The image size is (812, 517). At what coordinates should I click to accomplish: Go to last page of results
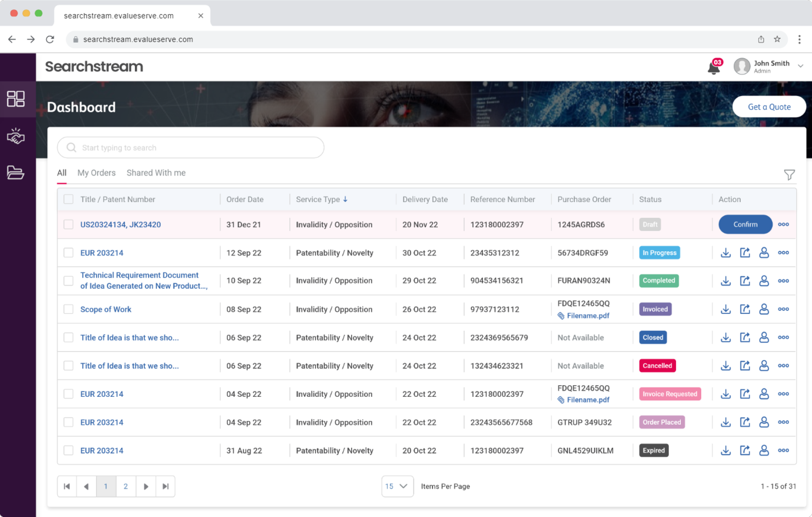click(165, 486)
